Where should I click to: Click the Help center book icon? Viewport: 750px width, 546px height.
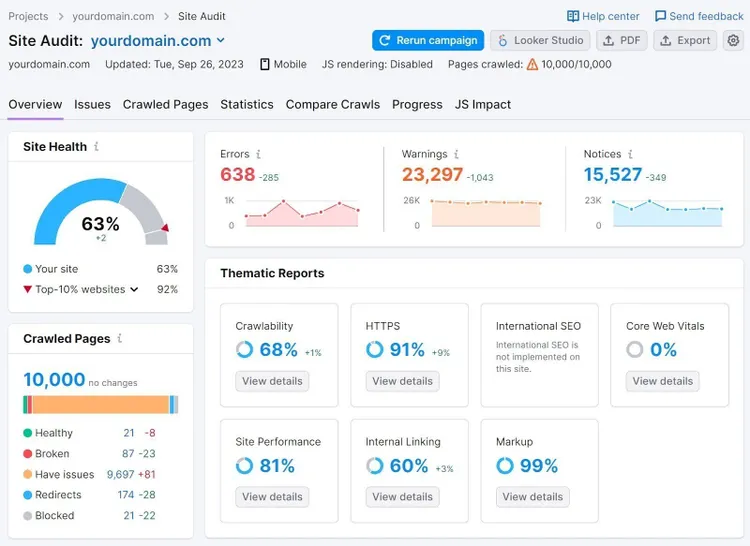573,16
